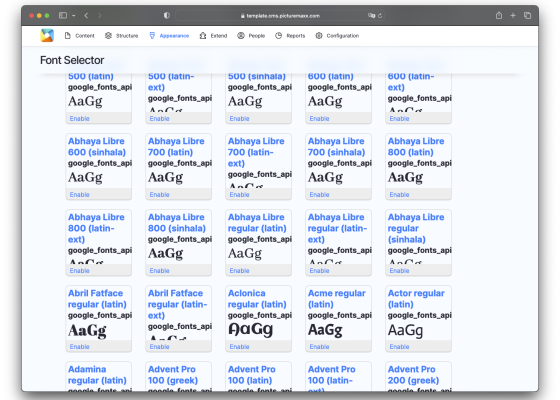560x400 pixels.
Task: Open Abril Fatface regular (latin) link
Action: coord(97,299)
